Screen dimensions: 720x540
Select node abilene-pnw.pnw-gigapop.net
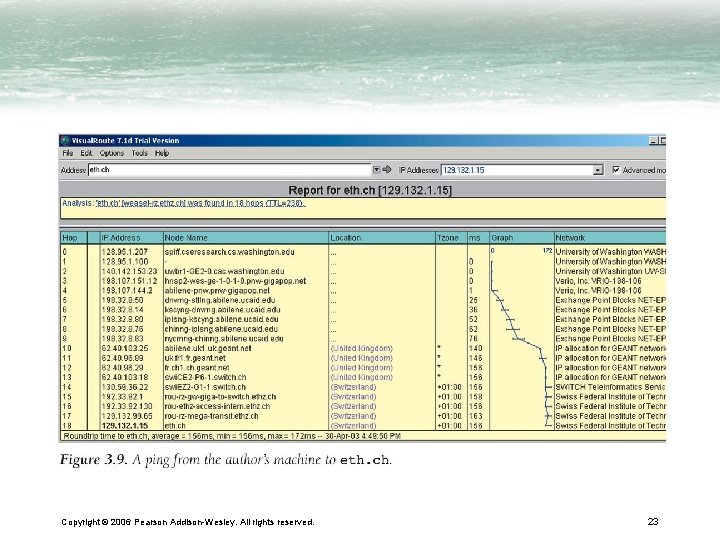[217, 291]
